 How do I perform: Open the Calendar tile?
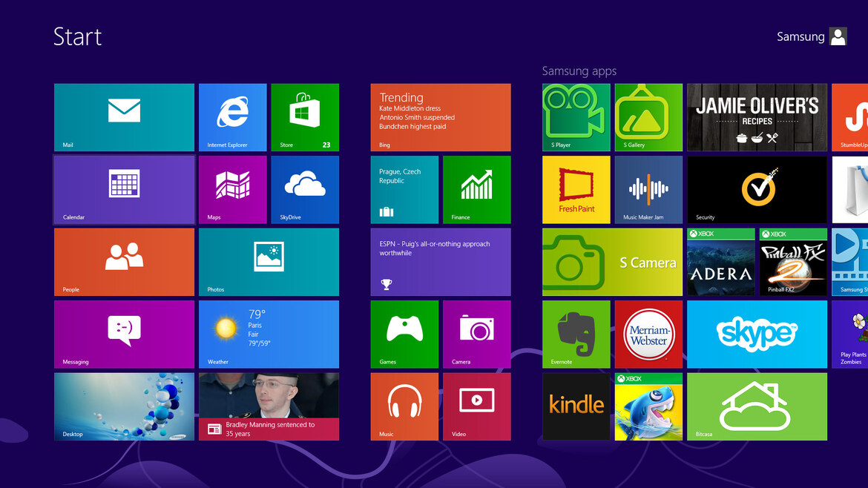coord(124,190)
